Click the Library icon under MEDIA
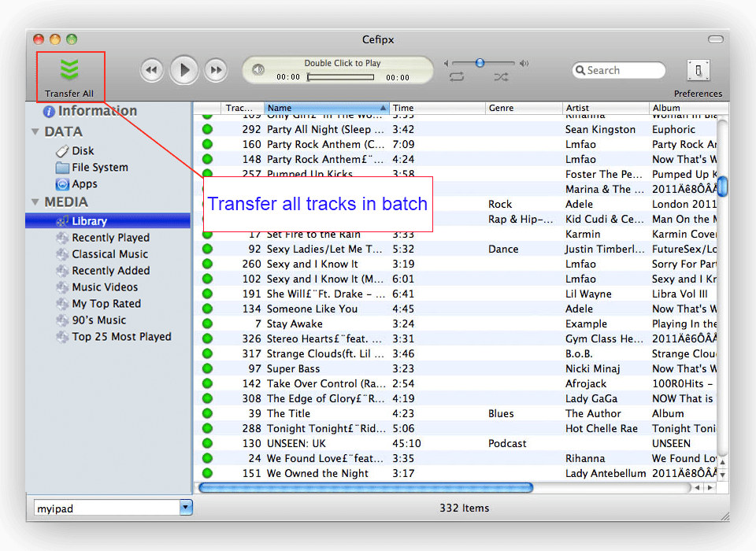 61,220
